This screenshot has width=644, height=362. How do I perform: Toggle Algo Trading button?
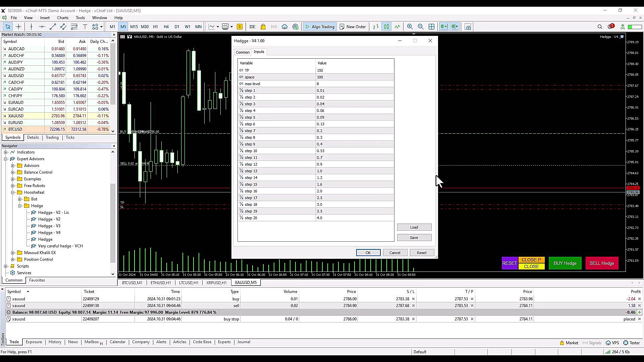pos(320,27)
